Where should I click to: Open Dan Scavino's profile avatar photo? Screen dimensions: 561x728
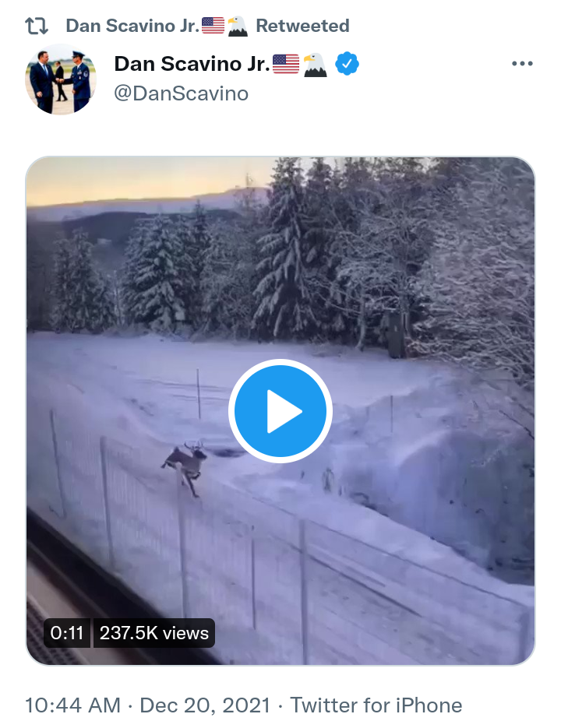(61, 79)
